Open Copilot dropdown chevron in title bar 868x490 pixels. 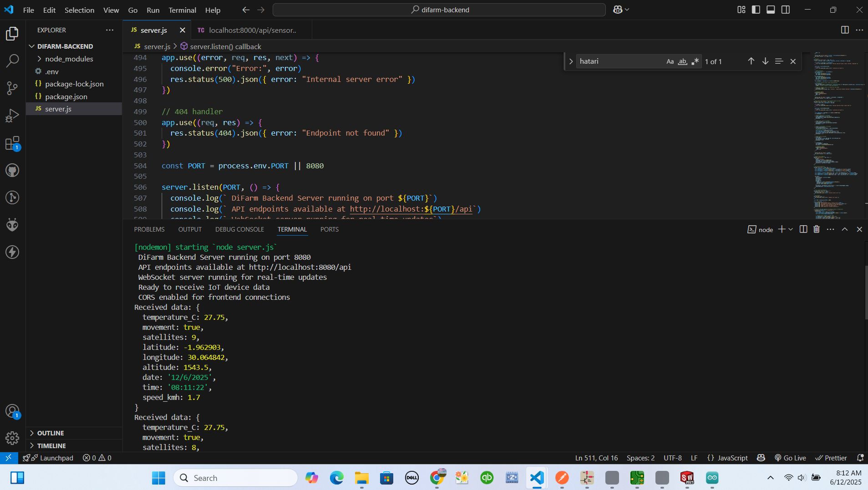627,10
